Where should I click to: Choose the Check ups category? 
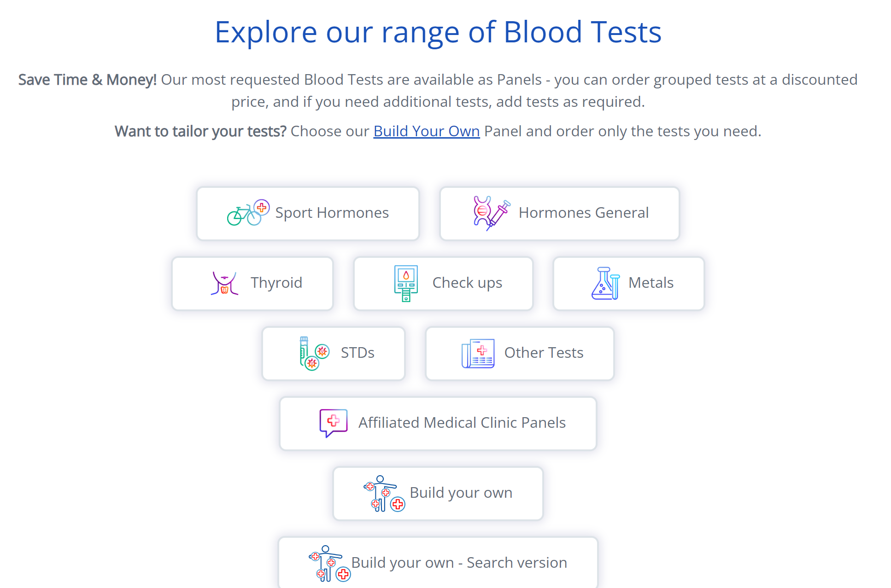pyautogui.click(x=443, y=283)
